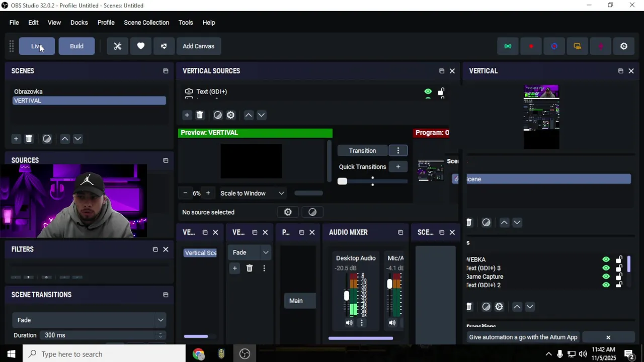This screenshot has width=644, height=362.
Task: Click the Windows search box in taskbar
Action: 104,354
